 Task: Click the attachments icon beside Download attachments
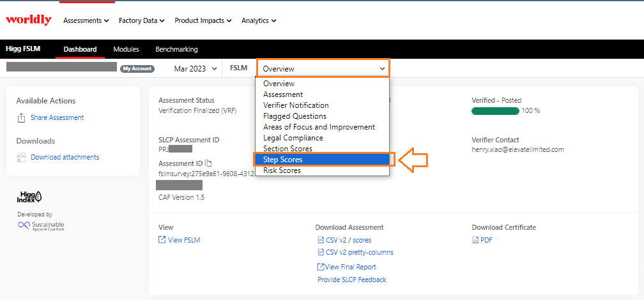tap(21, 158)
